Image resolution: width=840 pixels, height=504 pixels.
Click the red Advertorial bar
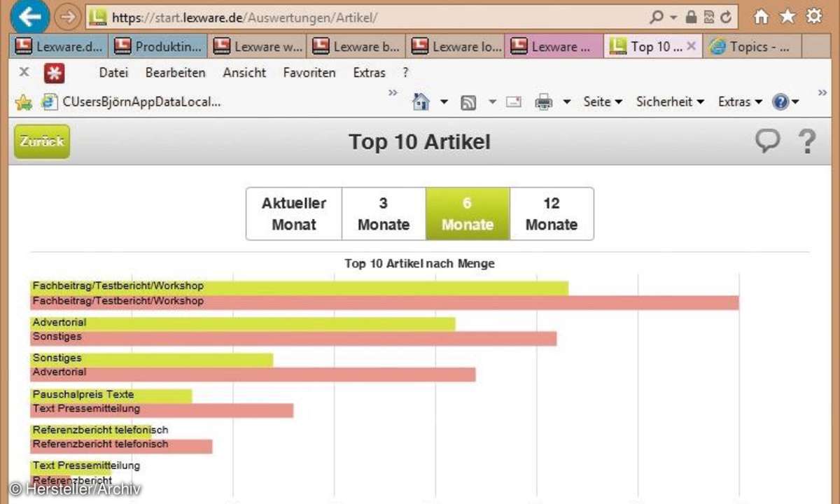click(x=253, y=374)
